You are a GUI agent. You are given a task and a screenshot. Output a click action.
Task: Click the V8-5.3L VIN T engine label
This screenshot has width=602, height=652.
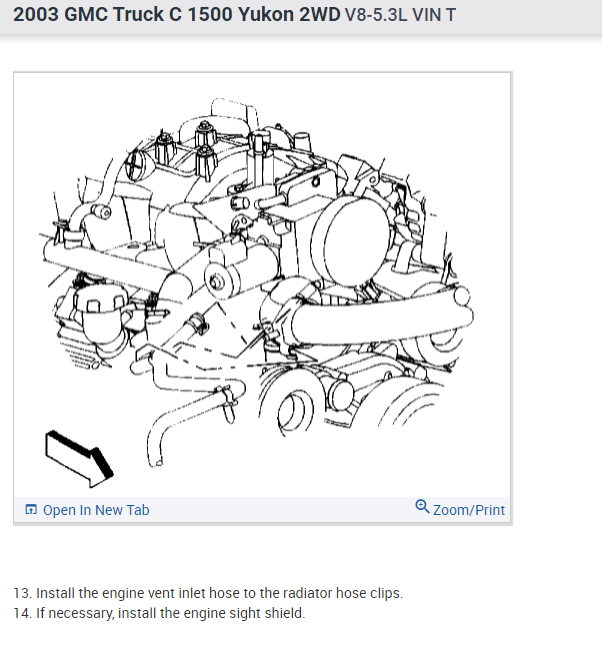(400, 15)
